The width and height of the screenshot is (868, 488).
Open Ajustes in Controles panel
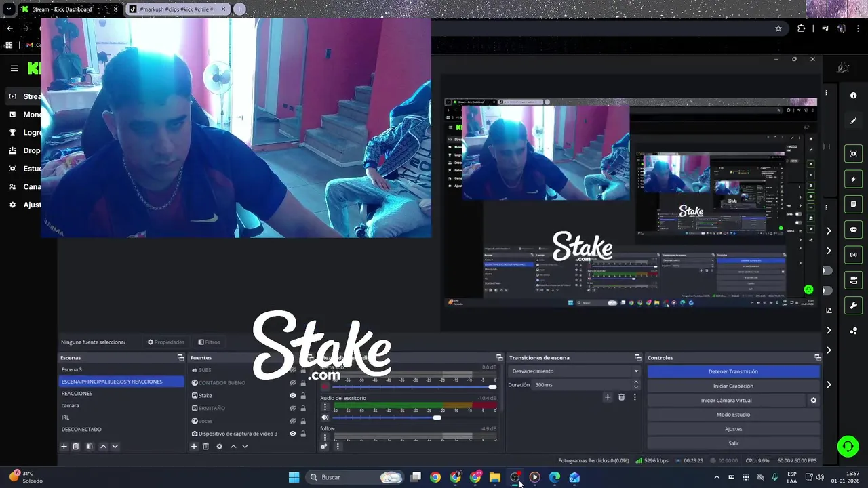point(733,429)
